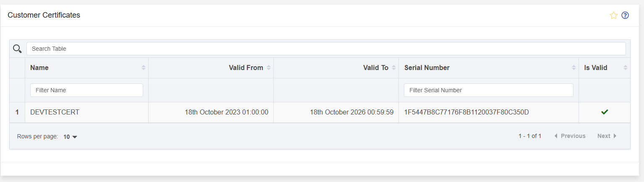
Task: Click the green Is Valid checkmark
Action: click(x=605, y=112)
